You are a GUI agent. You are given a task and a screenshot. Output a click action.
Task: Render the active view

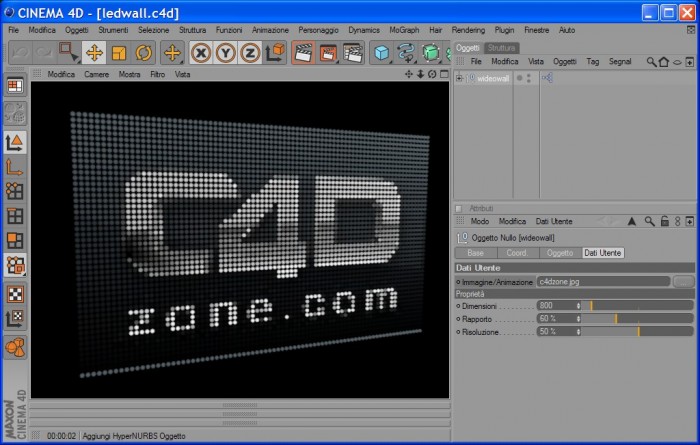pyautogui.click(x=303, y=53)
